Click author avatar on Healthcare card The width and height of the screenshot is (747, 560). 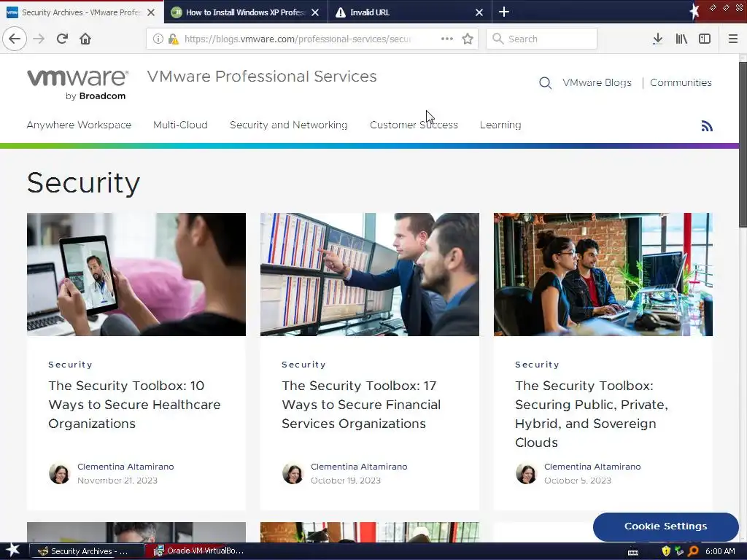click(x=59, y=473)
